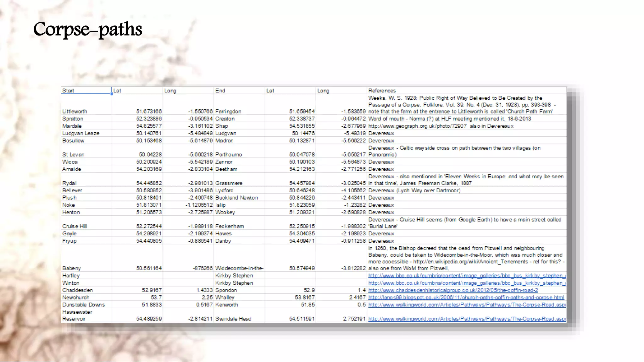Screen dimensions: 644x362
Task: Click the Corpse-paths slide title
Action: tap(88, 29)
